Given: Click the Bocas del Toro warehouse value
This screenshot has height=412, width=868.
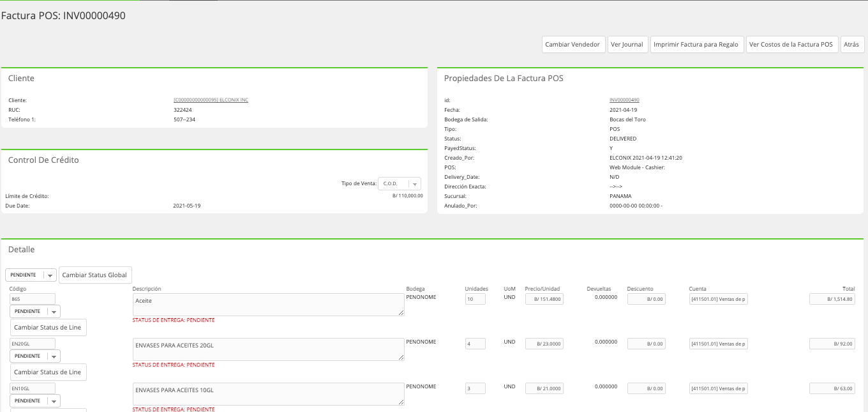Looking at the screenshot, I should pos(628,119).
